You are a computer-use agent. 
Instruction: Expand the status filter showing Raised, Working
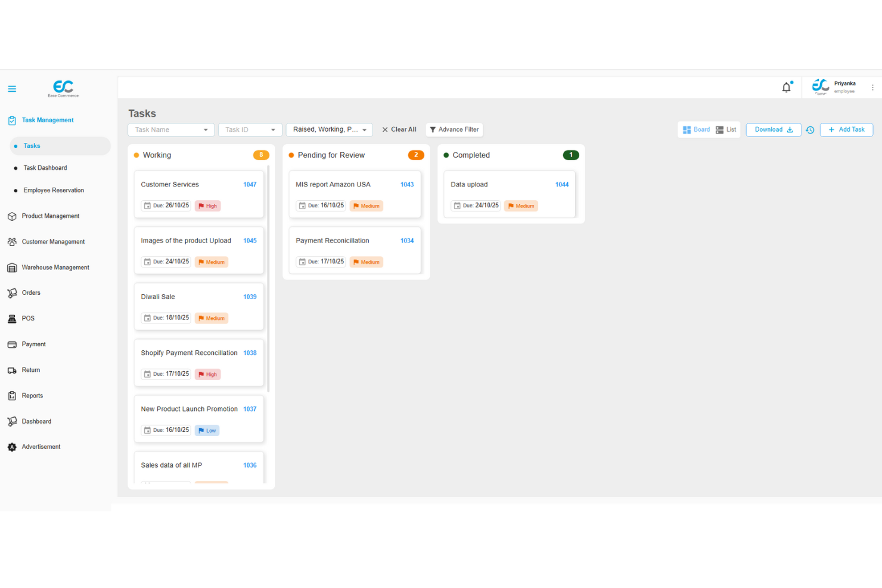[329, 129]
